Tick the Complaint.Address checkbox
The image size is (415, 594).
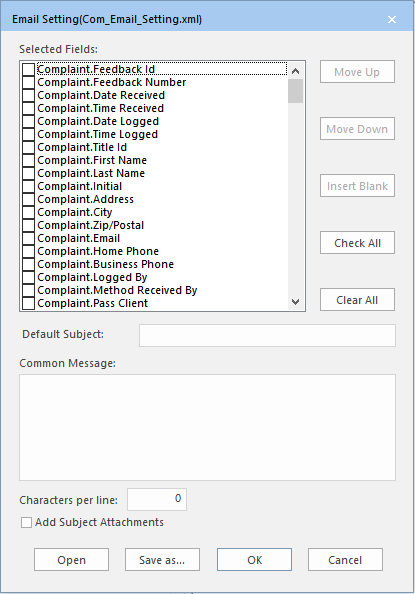click(x=28, y=199)
